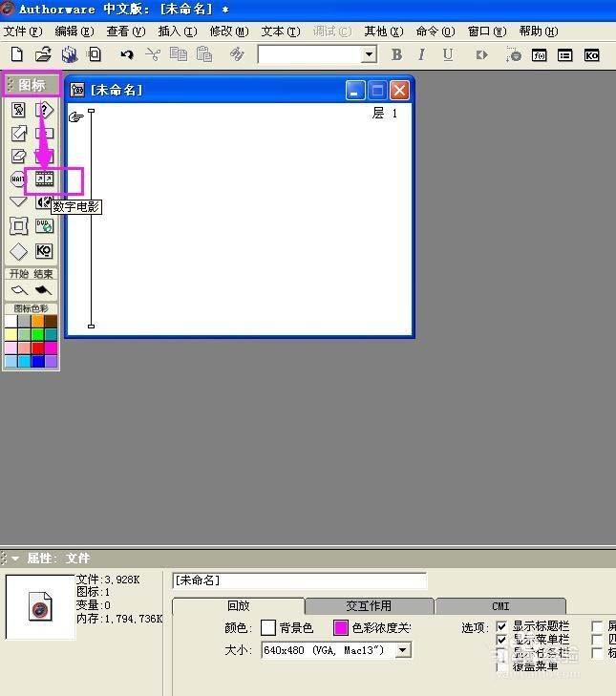The width and height of the screenshot is (616, 696).
Task: Click the Open folder toolbar icon
Action: (44, 55)
